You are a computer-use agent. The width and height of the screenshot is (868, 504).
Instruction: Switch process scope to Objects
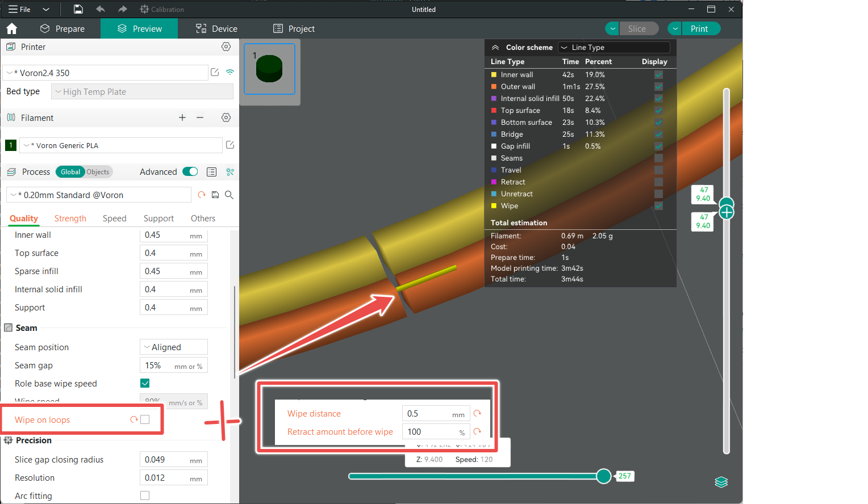pyautogui.click(x=97, y=171)
